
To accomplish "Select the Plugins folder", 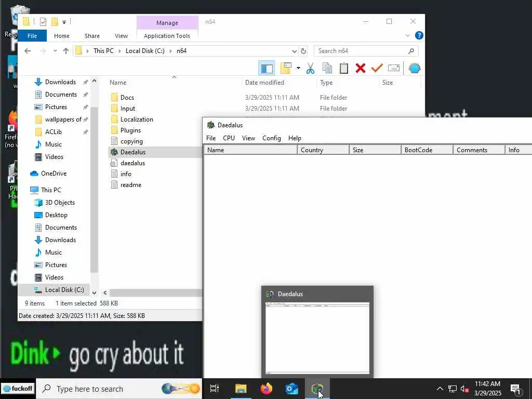I will coord(130,130).
